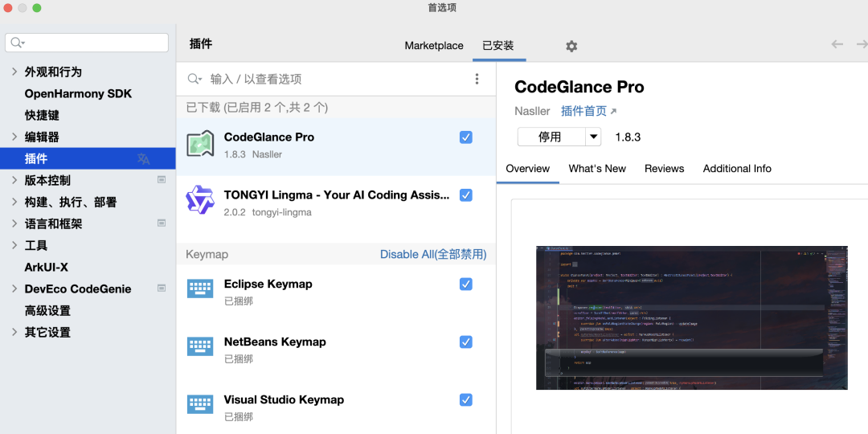Click the 1.8.3 version beside 停用
Image resolution: width=868 pixels, height=434 pixels.
coord(628,137)
